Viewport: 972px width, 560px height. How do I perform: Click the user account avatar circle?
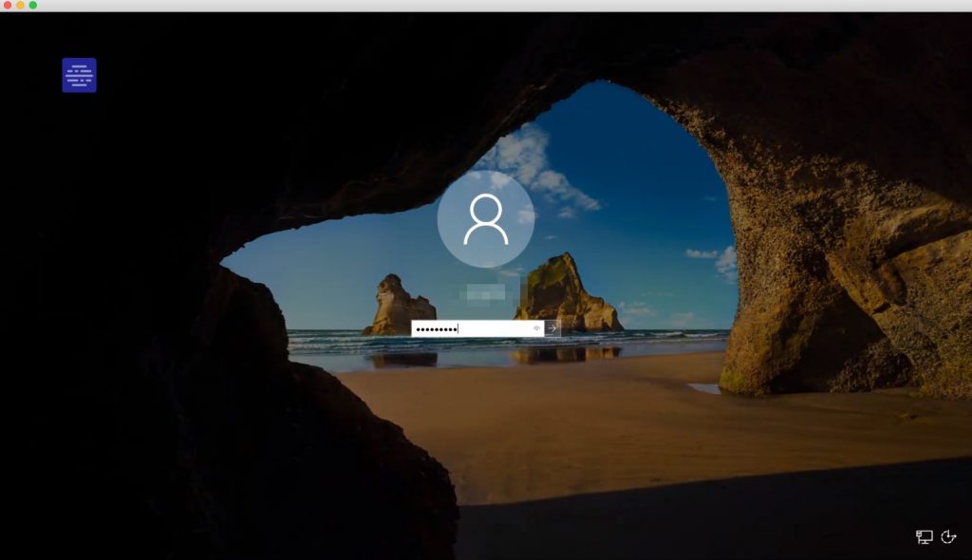[x=485, y=219]
